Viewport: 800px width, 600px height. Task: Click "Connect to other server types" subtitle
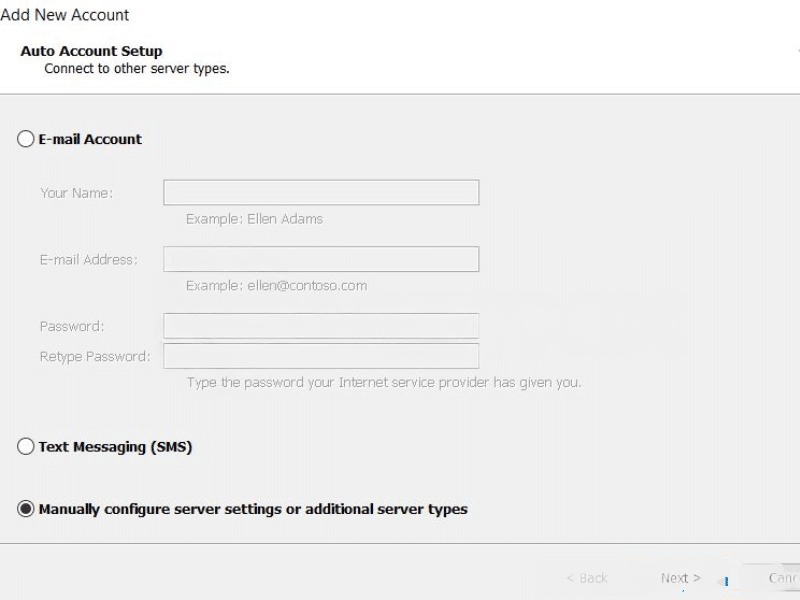point(137,69)
